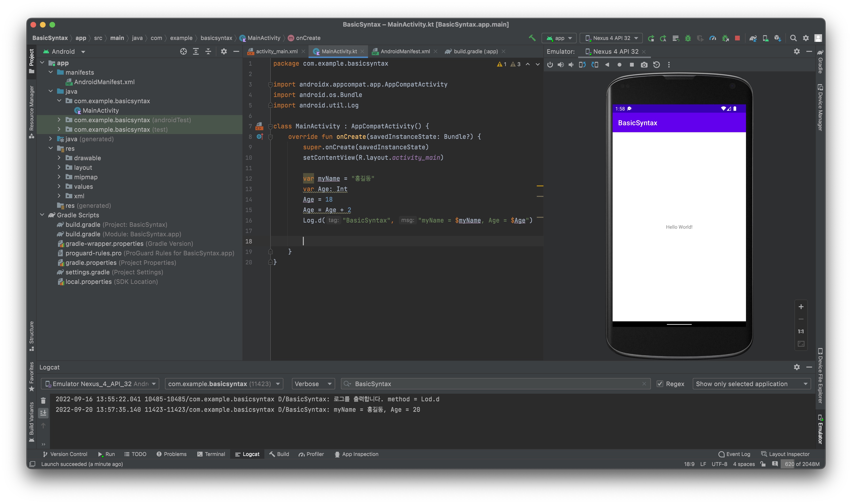
Task: Switch to activity_main.xml tab
Action: point(276,51)
